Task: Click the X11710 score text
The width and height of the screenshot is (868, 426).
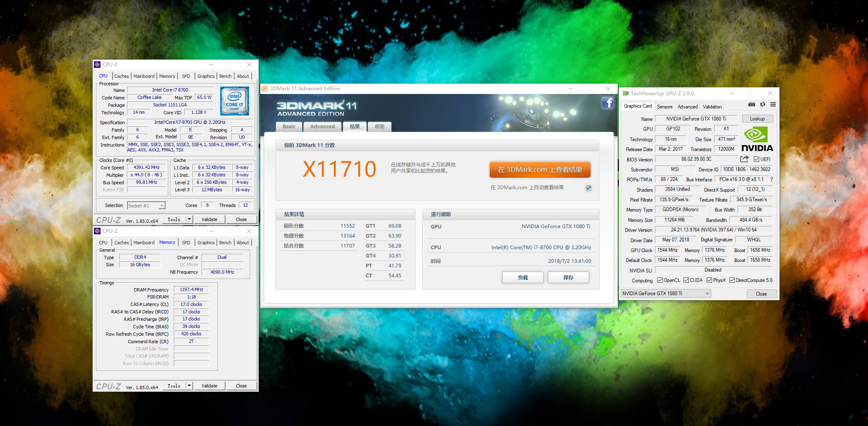Action: point(339,169)
